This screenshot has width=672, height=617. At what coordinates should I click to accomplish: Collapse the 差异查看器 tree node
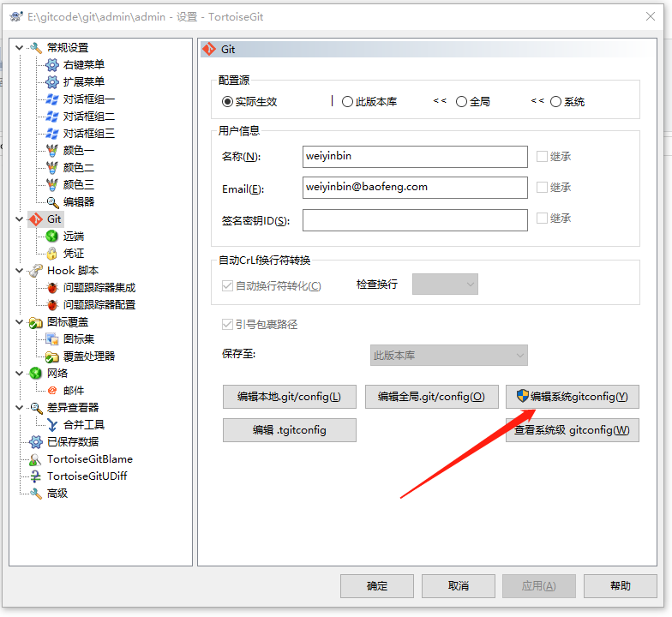19,408
